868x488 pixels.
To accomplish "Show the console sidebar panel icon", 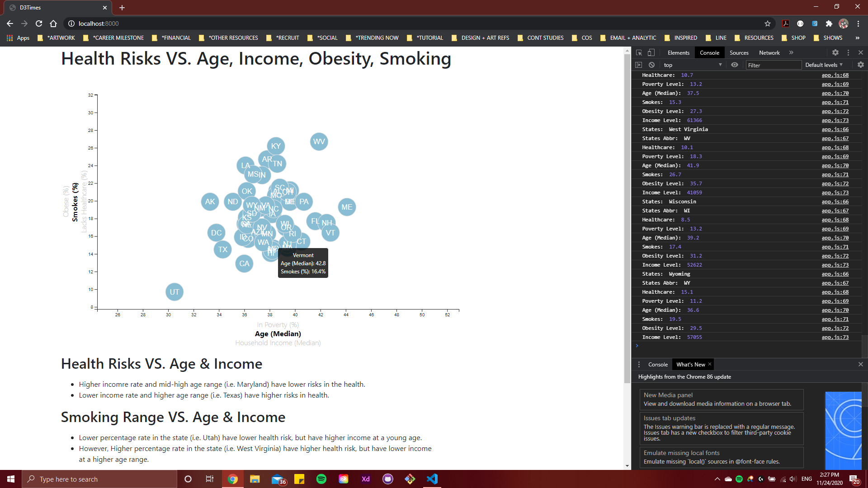I will point(638,65).
